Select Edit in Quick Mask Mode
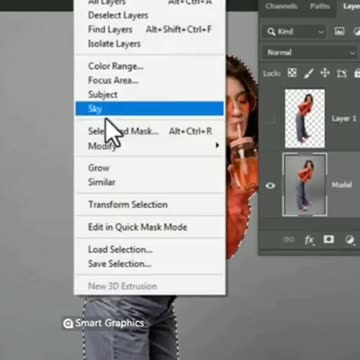The width and height of the screenshot is (360, 360). pos(150,227)
